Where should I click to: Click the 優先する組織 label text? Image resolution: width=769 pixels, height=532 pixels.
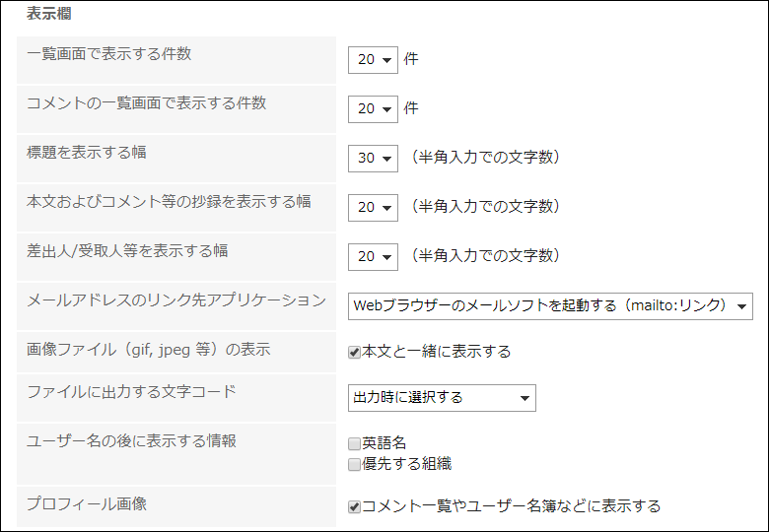[406, 464]
